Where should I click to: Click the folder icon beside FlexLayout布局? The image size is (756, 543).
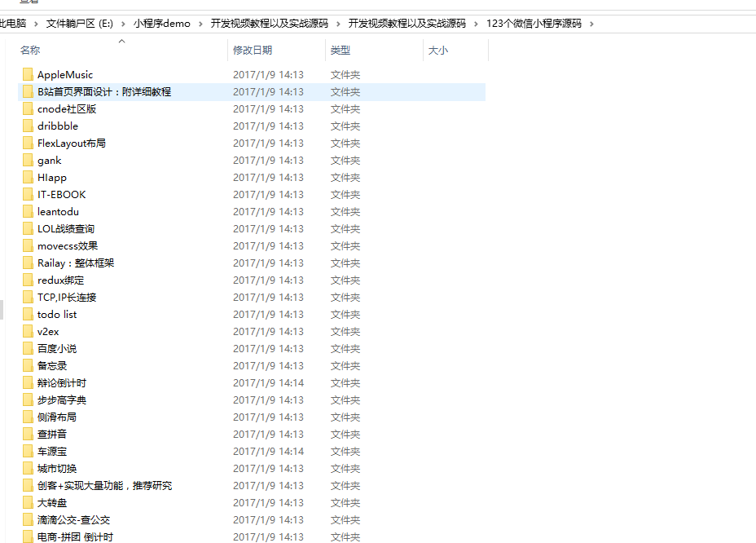pos(28,143)
